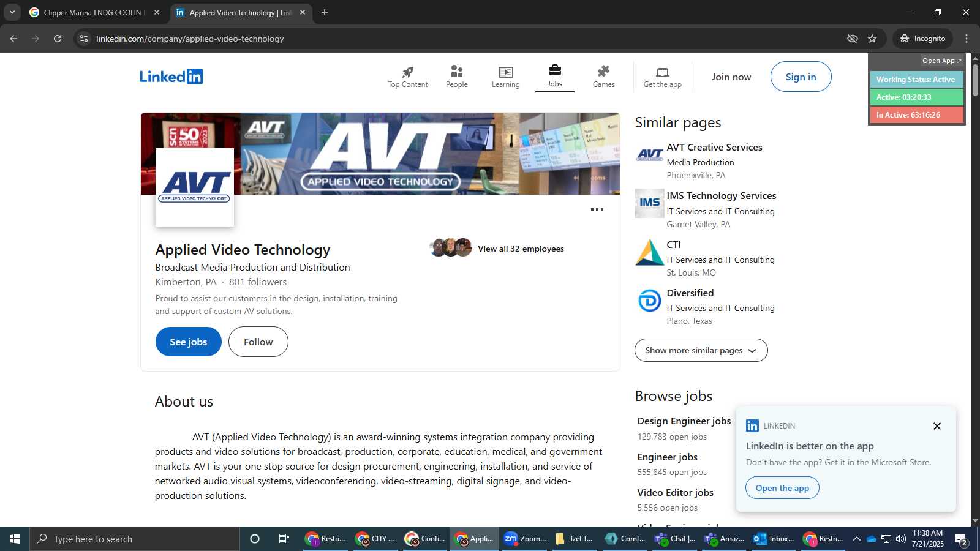The height and width of the screenshot is (551, 980).
Task: Open Zoom app in taskbar
Action: [x=524, y=539]
